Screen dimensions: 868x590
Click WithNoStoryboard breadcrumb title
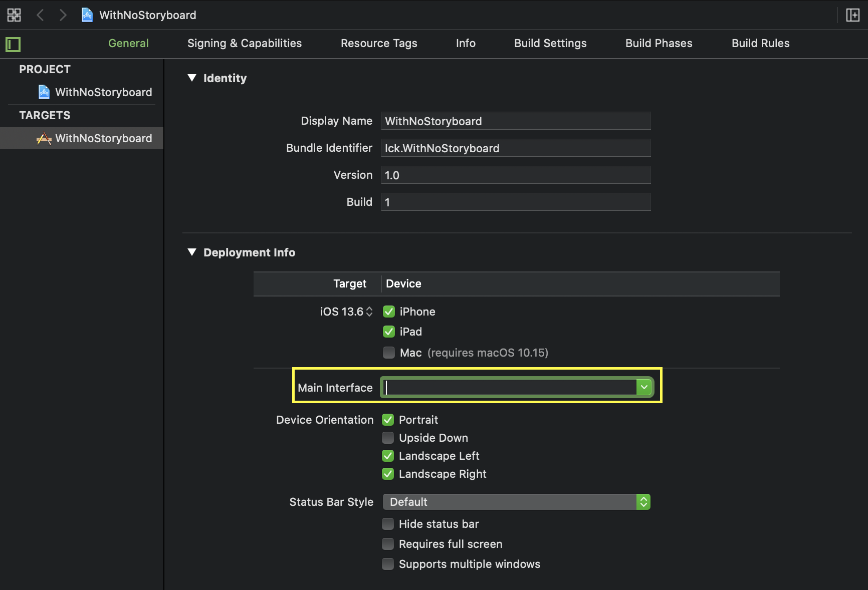point(148,15)
